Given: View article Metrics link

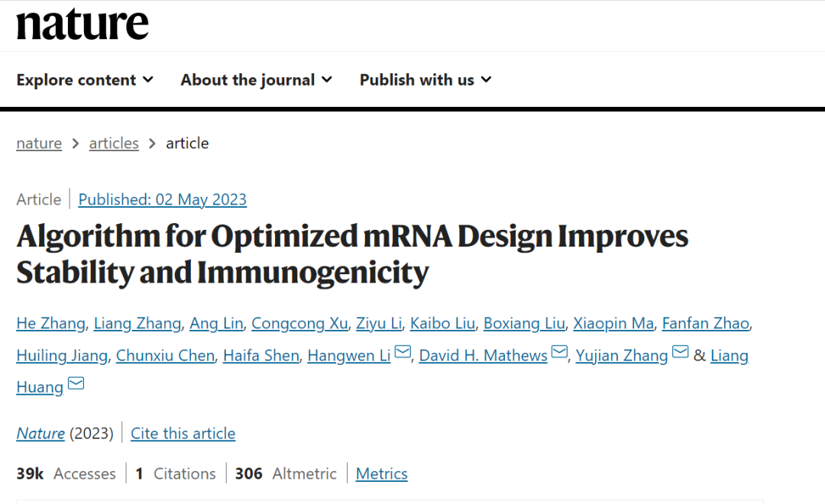Looking at the screenshot, I should (x=381, y=474).
